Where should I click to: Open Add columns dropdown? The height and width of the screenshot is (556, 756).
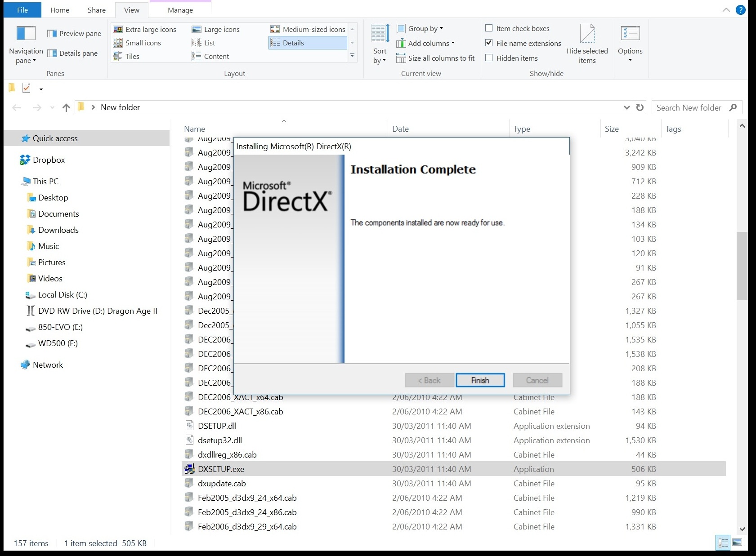(425, 43)
